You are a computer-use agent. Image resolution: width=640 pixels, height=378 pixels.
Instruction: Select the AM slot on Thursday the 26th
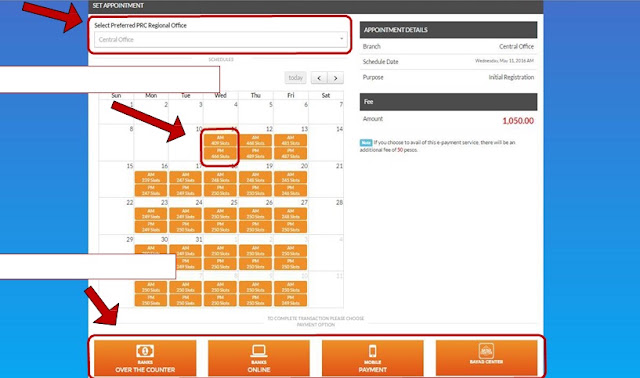[x=256, y=214]
